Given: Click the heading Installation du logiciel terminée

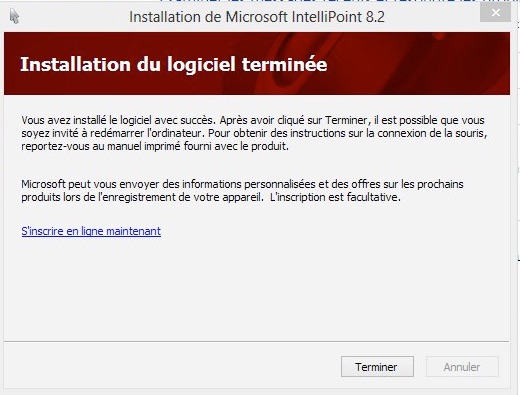Looking at the screenshot, I should click(x=174, y=64).
